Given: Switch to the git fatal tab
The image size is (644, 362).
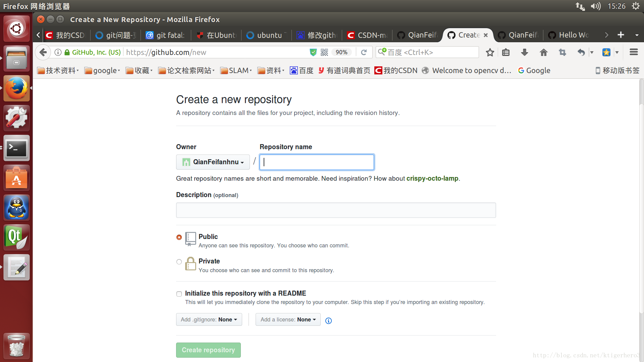Looking at the screenshot, I should pos(166,35).
